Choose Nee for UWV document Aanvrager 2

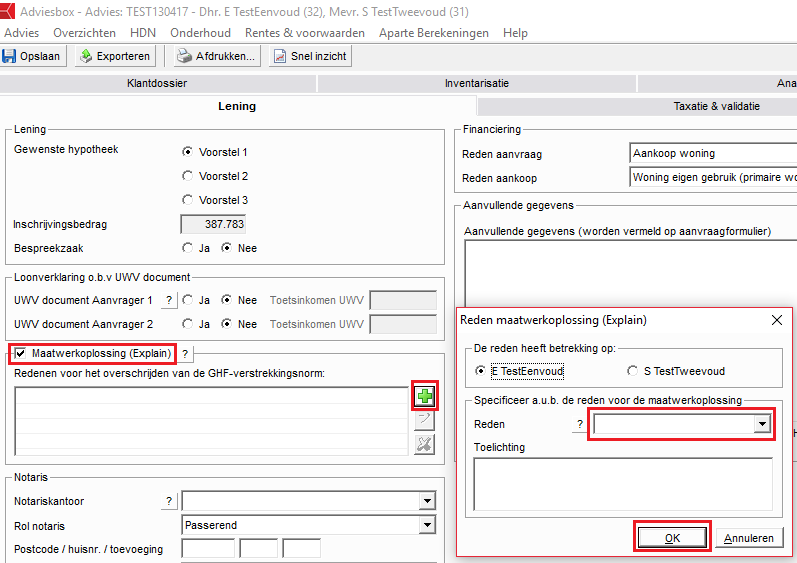(226, 324)
